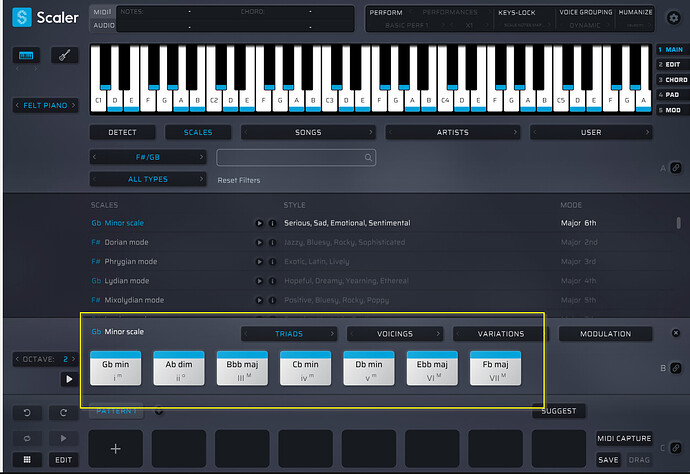Open the ALL TYPES filter dropdown

pyautogui.click(x=148, y=179)
